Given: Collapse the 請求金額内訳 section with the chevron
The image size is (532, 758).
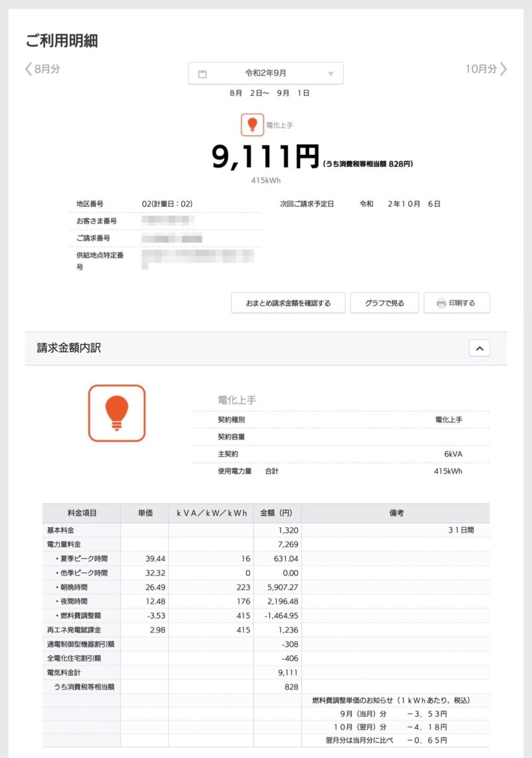Looking at the screenshot, I should tap(479, 348).
